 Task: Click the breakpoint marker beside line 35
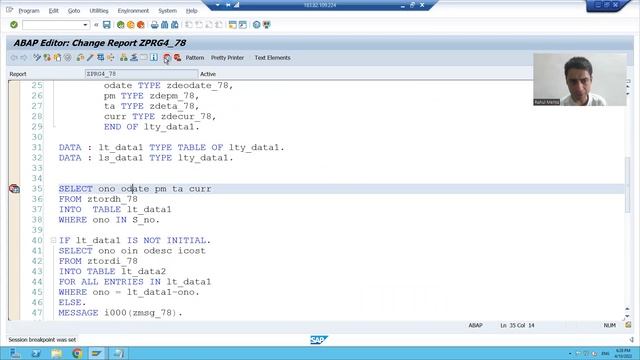click(x=14, y=189)
